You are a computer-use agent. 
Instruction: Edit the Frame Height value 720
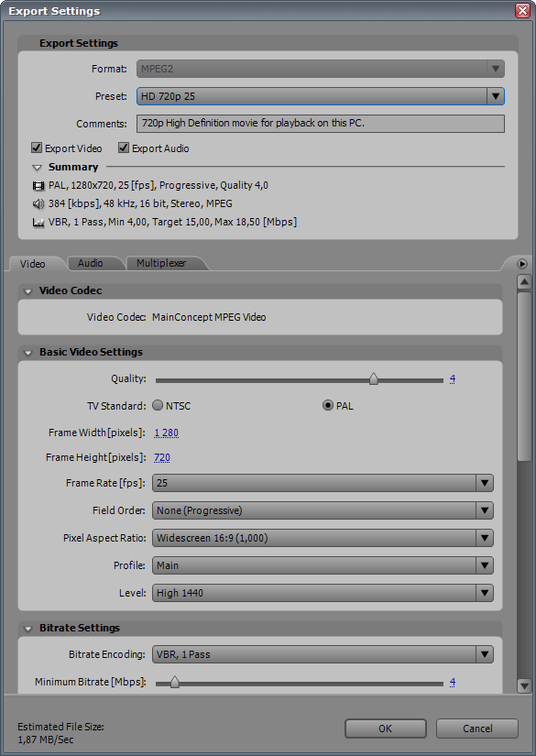162,457
